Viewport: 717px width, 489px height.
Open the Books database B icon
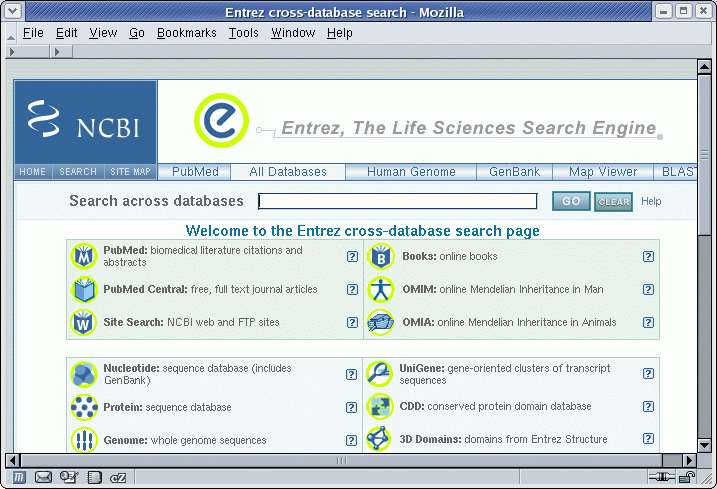[380, 256]
